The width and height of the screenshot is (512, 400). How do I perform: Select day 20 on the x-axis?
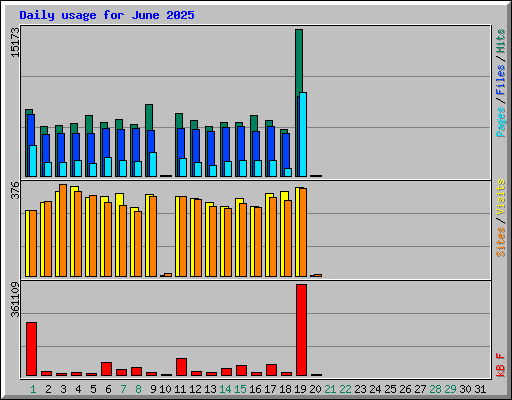coord(315,389)
